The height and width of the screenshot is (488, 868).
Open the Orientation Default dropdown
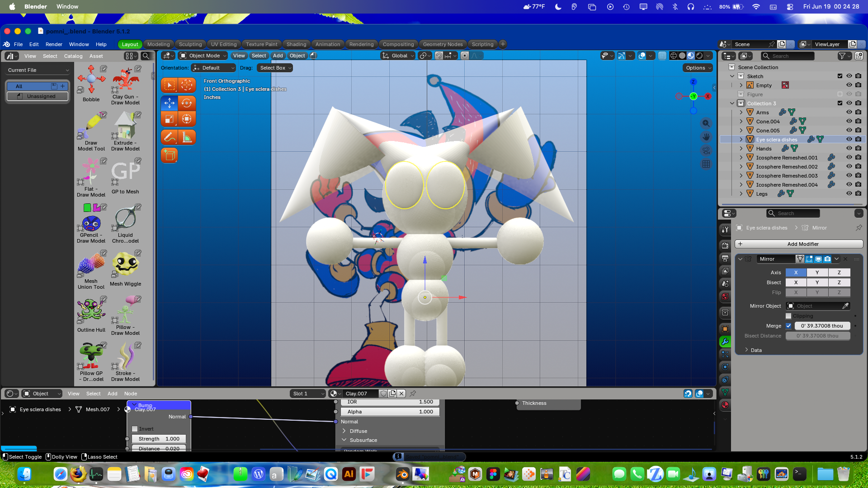[214, 68]
